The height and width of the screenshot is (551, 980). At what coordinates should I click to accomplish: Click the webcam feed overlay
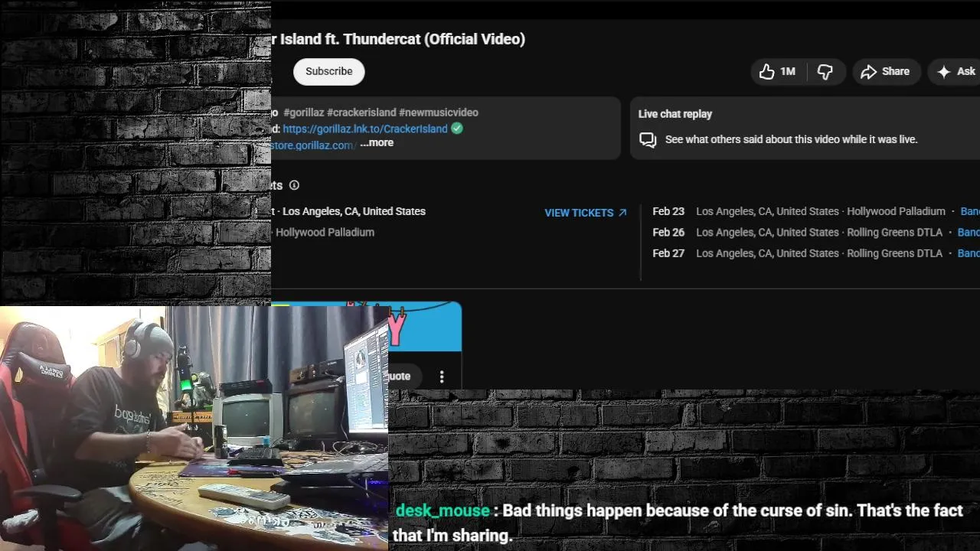pos(194,428)
